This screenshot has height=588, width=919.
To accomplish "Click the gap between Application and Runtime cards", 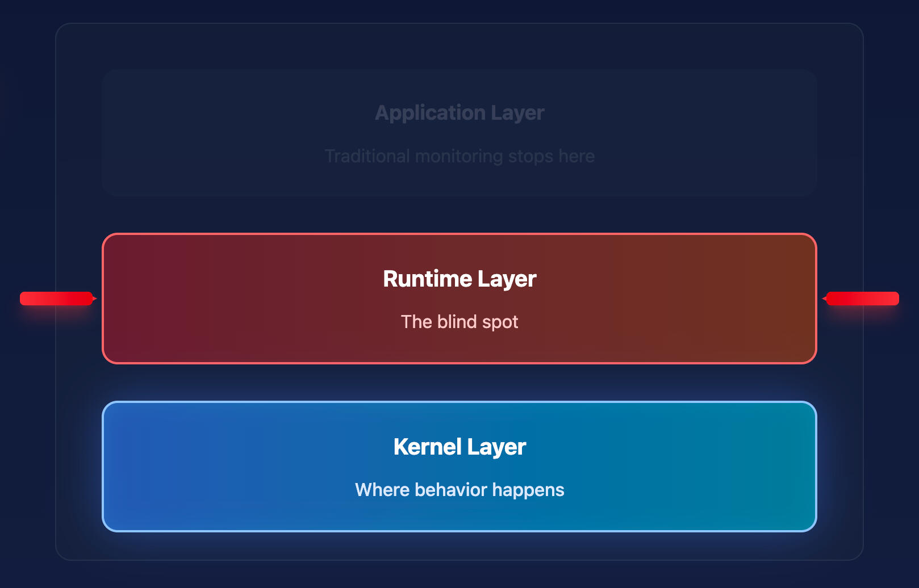I will pyautogui.click(x=459, y=215).
